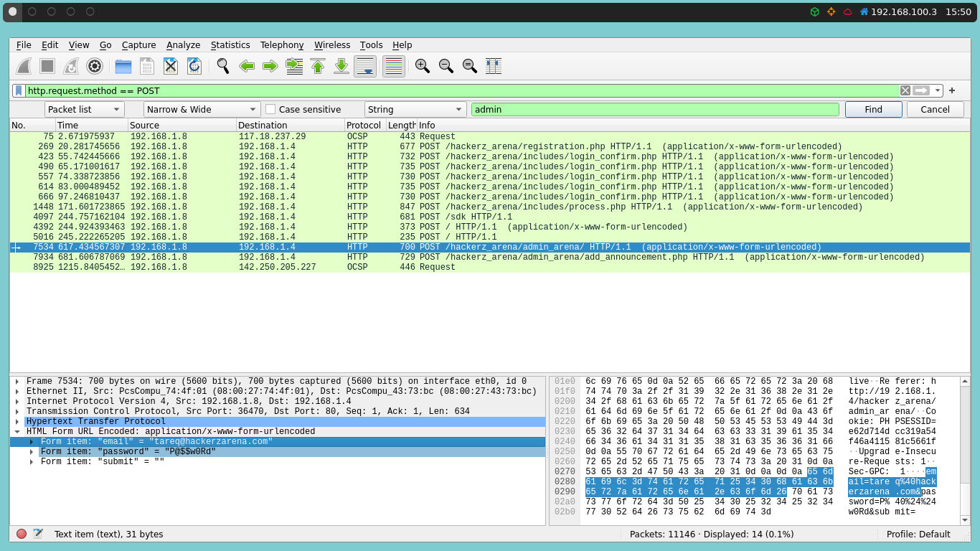The image size is (980, 551).
Task: Open capture file properties status icon
Action: (x=38, y=534)
